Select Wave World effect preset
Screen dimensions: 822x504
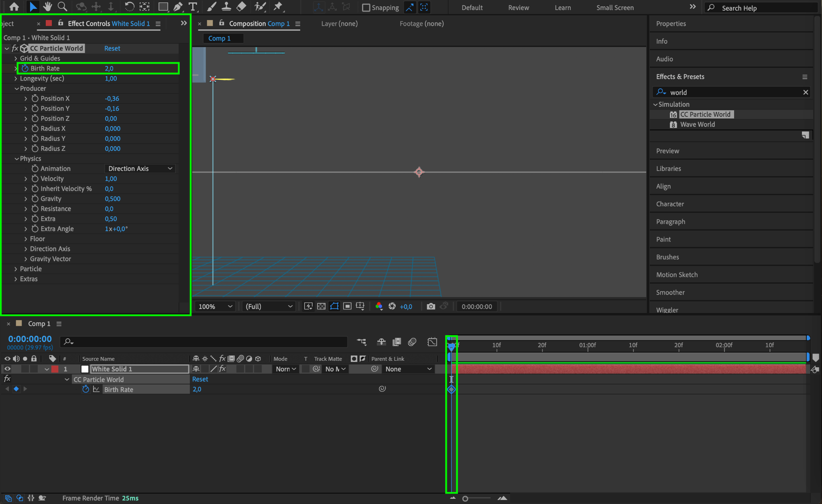coord(697,124)
